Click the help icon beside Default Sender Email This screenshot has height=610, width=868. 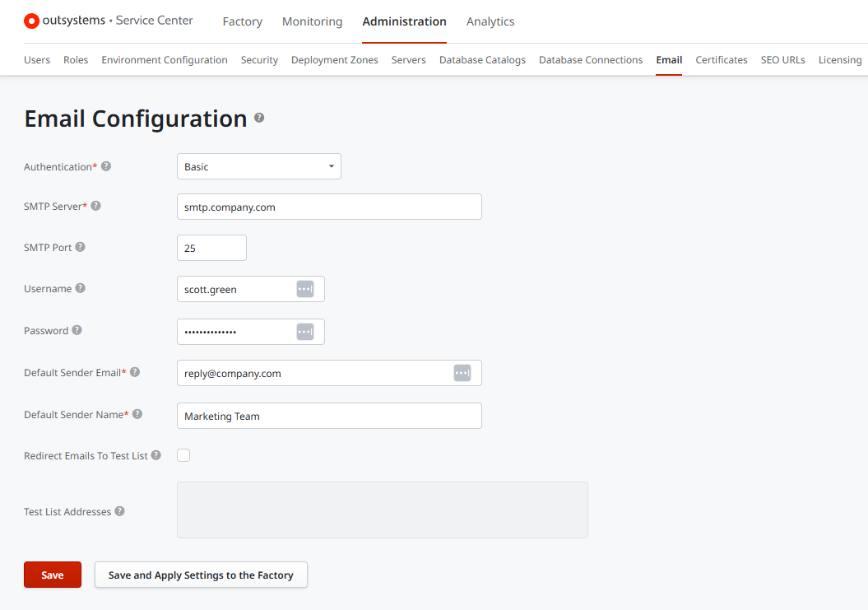[135, 372]
